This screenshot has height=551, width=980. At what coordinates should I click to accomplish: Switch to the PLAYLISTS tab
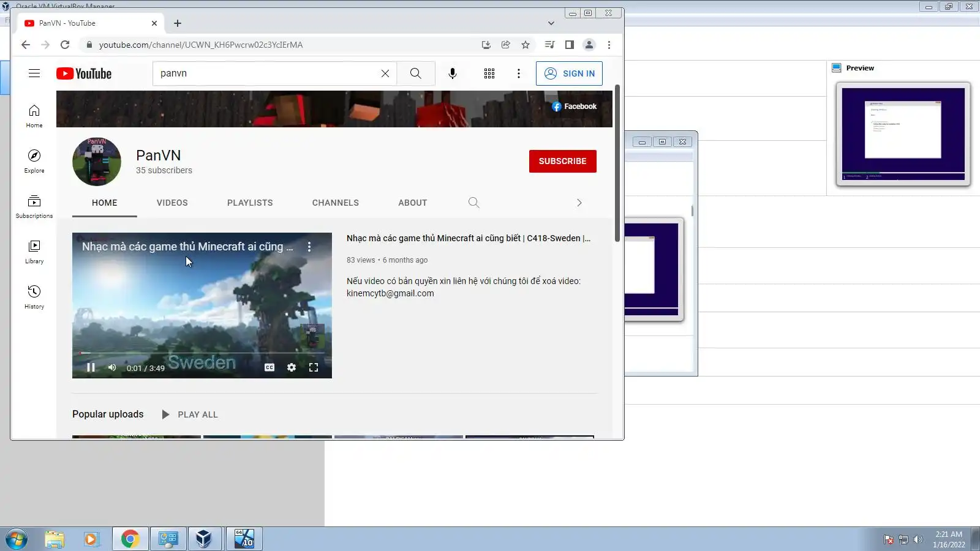click(250, 203)
